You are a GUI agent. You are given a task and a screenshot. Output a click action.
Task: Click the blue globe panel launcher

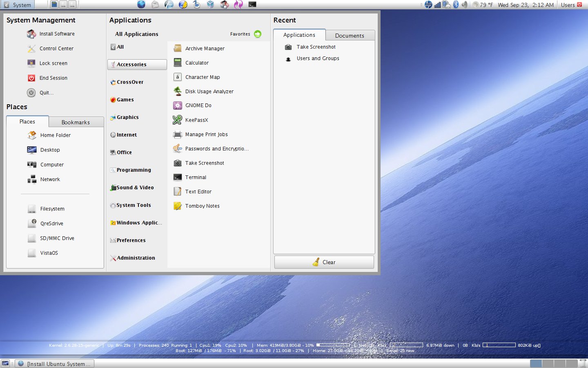coord(141,4)
